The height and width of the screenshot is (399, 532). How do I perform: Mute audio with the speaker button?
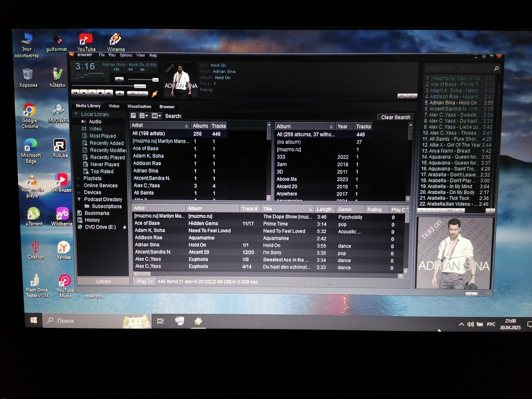point(119,79)
